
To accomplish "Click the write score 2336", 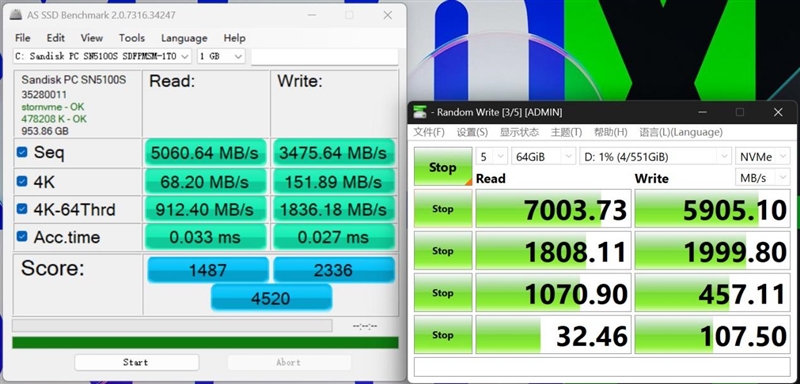I will [334, 270].
